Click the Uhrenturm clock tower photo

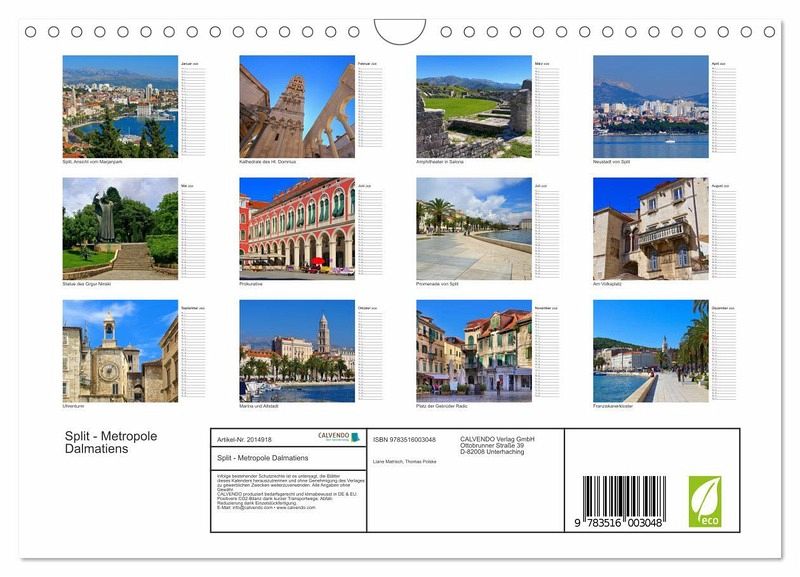[120, 351]
